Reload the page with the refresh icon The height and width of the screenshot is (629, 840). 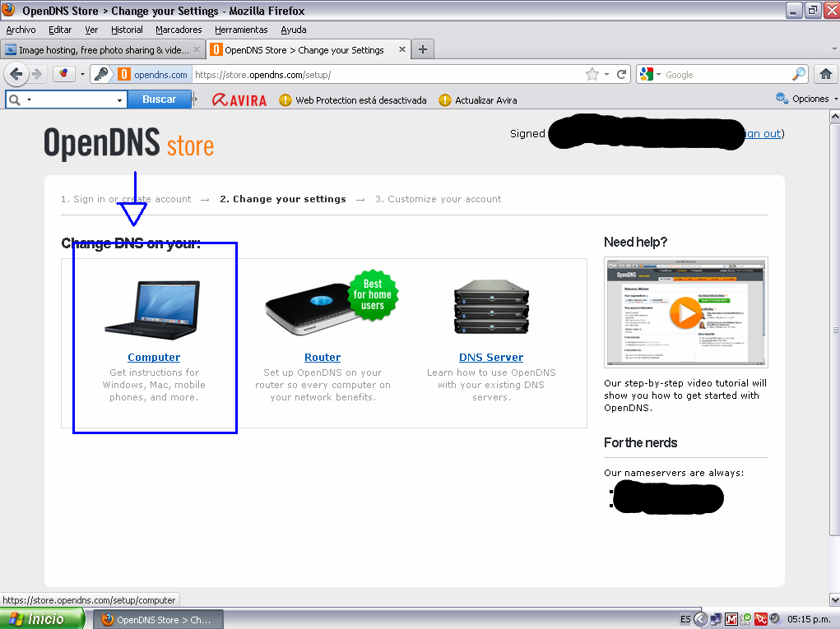click(621, 74)
